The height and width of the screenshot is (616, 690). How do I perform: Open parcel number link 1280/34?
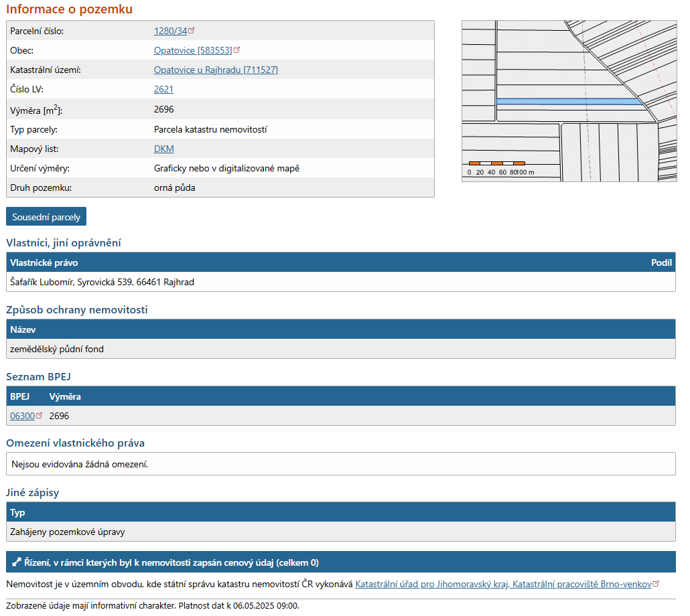click(170, 31)
